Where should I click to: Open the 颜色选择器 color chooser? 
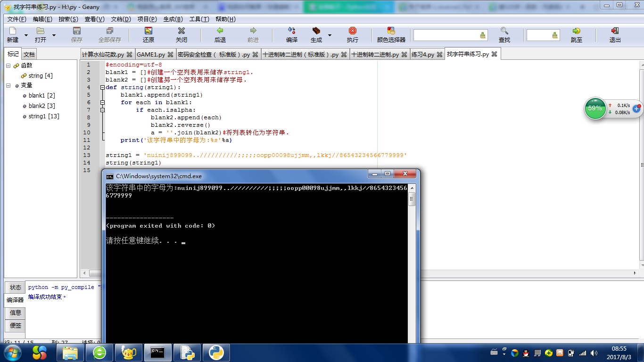[x=391, y=32]
